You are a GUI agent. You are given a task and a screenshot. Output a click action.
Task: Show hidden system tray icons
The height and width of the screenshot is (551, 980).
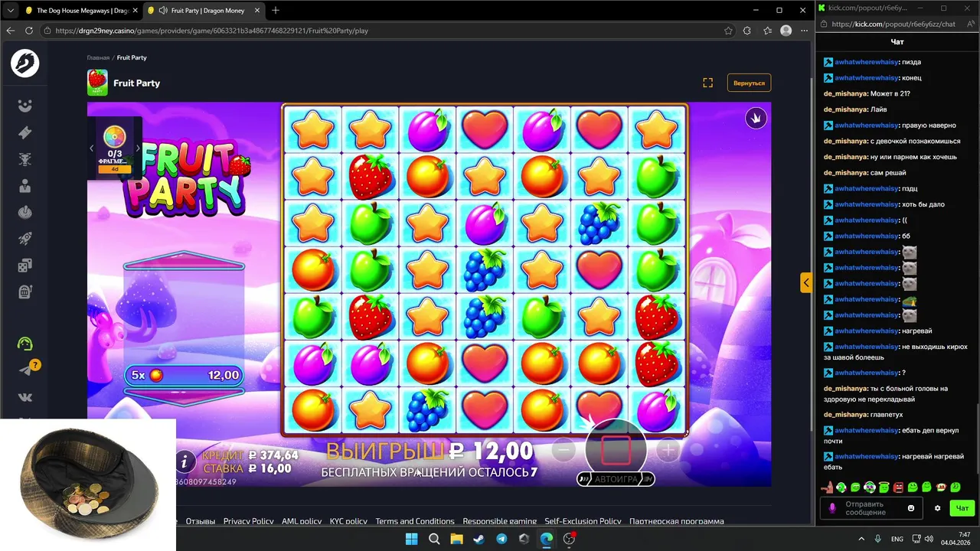(x=860, y=539)
